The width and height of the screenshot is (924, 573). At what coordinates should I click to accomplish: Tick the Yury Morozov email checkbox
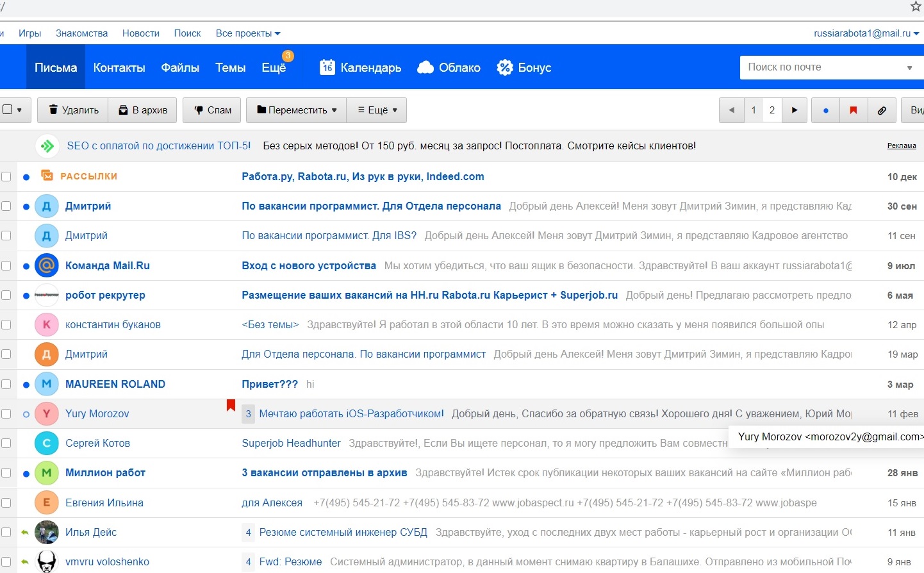[6, 413]
